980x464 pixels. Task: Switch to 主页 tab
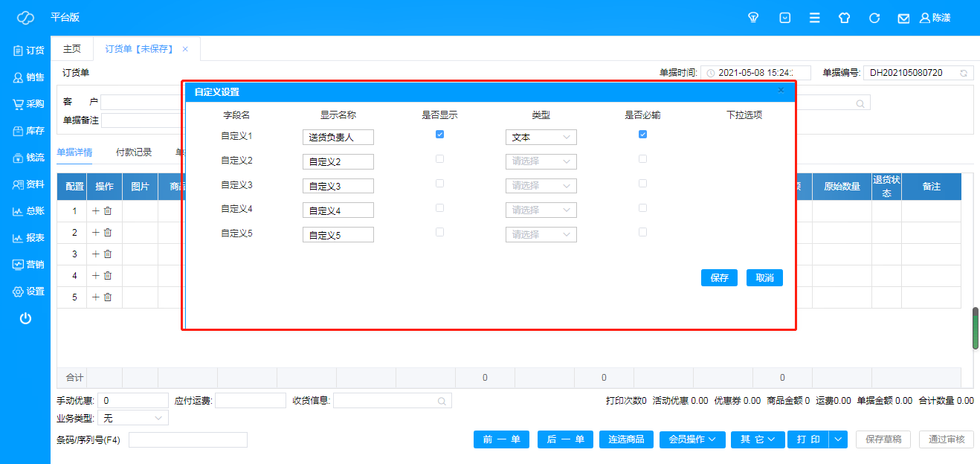click(x=71, y=49)
